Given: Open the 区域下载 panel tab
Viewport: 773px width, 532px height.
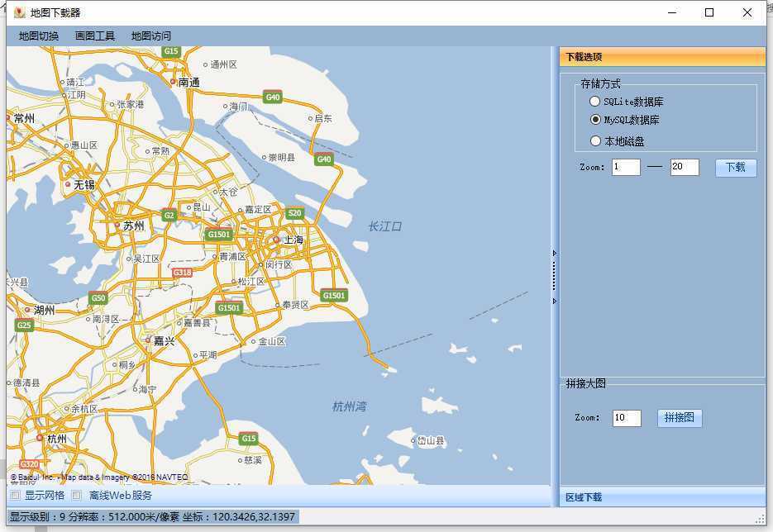Looking at the screenshot, I should (662, 497).
